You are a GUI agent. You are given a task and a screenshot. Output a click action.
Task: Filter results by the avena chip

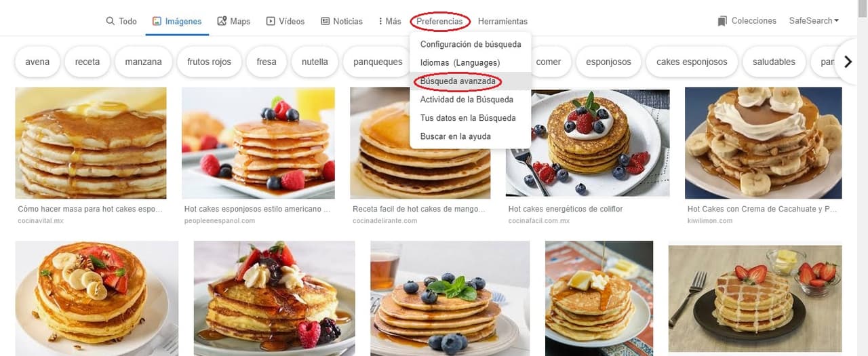click(x=37, y=62)
